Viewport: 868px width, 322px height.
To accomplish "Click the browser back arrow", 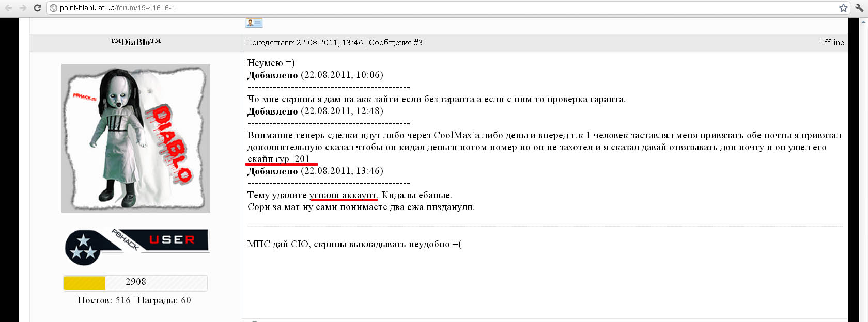I will tap(9, 8).
